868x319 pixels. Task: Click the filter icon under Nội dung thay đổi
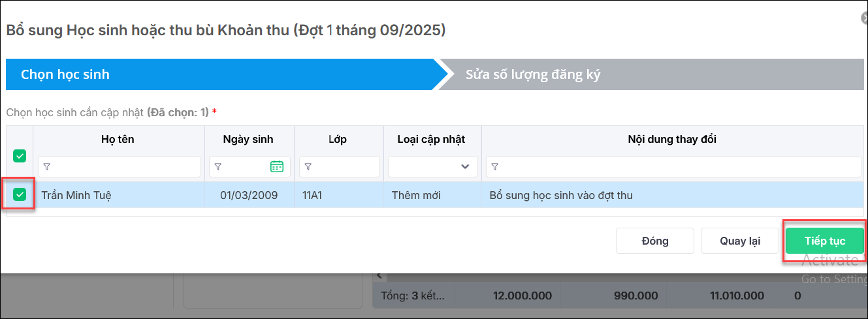495,167
